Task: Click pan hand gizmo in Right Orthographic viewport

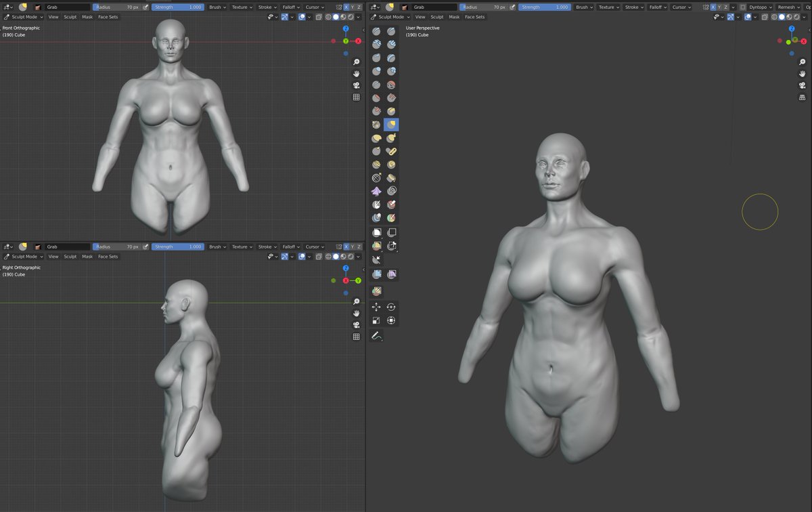Action: 357,313
